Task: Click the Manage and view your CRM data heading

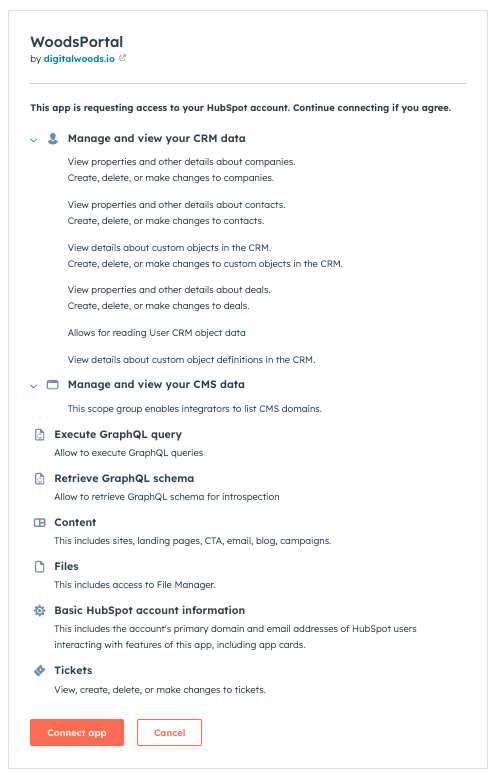Action: click(x=157, y=138)
